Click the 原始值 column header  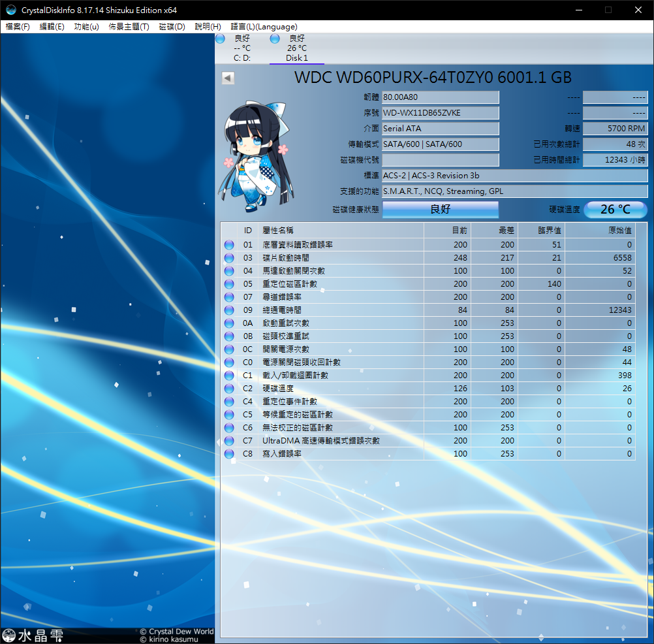tap(600, 231)
